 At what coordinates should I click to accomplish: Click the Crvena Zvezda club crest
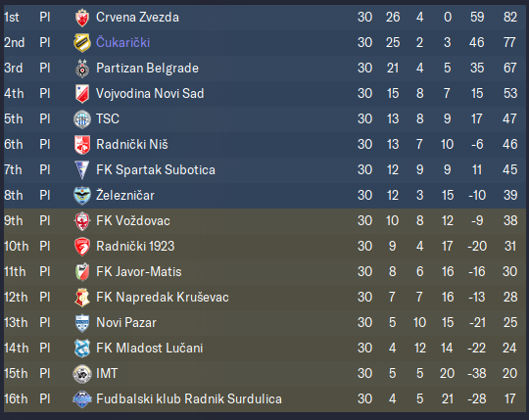click(x=82, y=18)
